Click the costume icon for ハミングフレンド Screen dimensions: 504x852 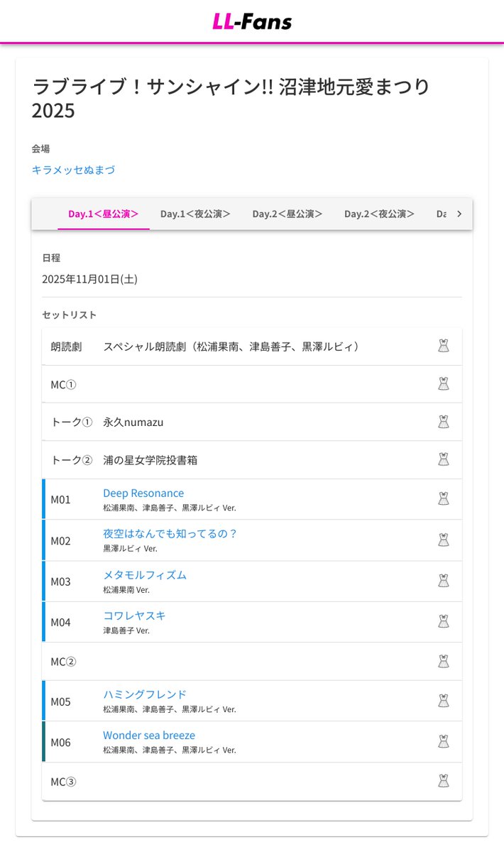click(x=444, y=701)
